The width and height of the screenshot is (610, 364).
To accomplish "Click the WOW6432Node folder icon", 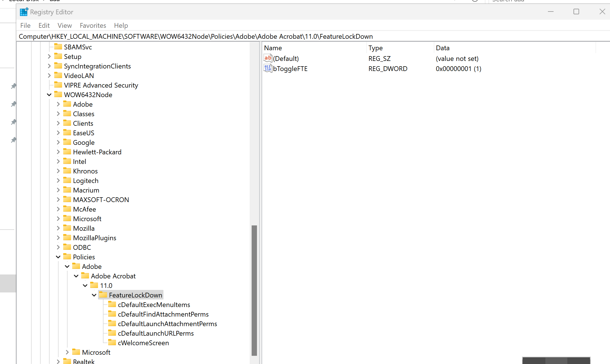I will pyautogui.click(x=58, y=95).
